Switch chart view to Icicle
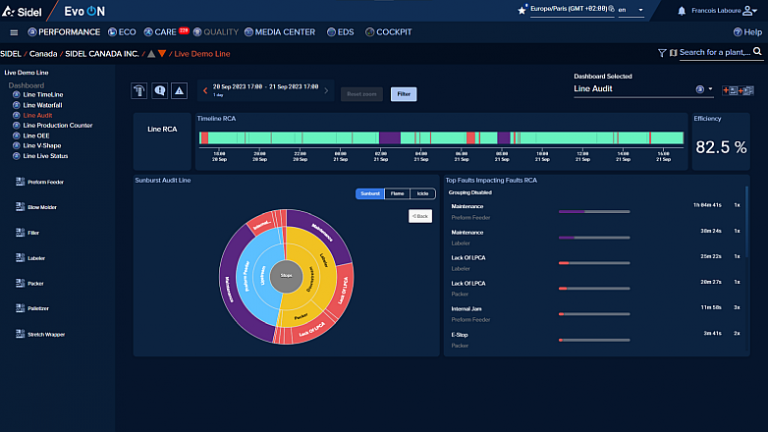Image resolution: width=768 pixels, height=432 pixels. [423, 194]
